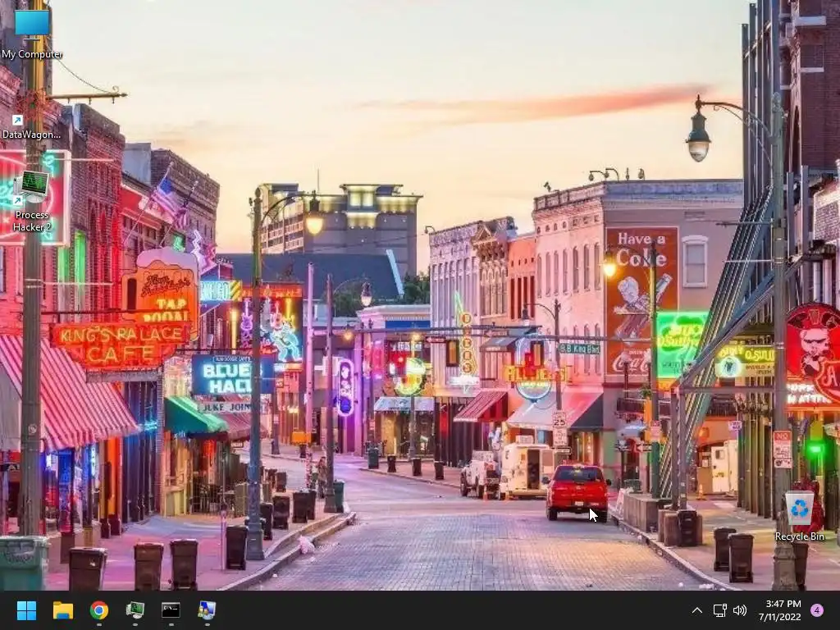Open the My Computer desktop icon
This screenshot has width=840, height=630.
(x=32, y=31)
